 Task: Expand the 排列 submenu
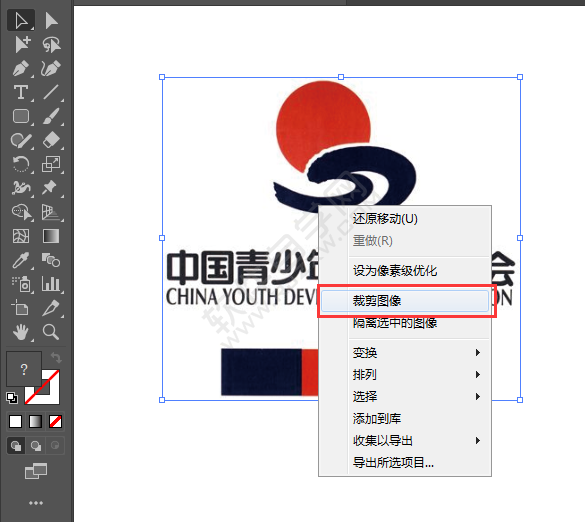coord(419,375)
